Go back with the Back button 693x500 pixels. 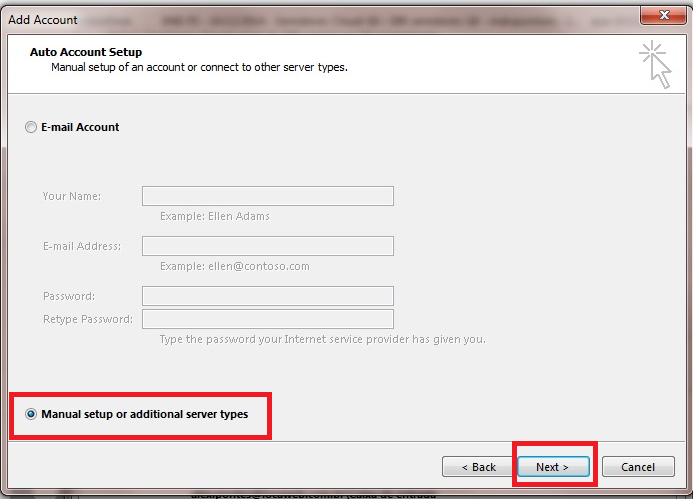pyautogui.click(x=479, y=467)
